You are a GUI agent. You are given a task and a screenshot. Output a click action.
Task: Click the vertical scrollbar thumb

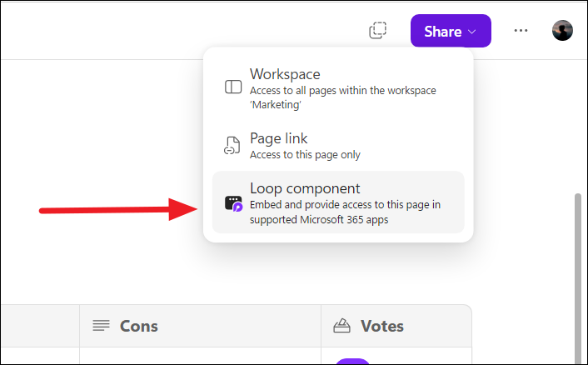click(x=578, y=277)
